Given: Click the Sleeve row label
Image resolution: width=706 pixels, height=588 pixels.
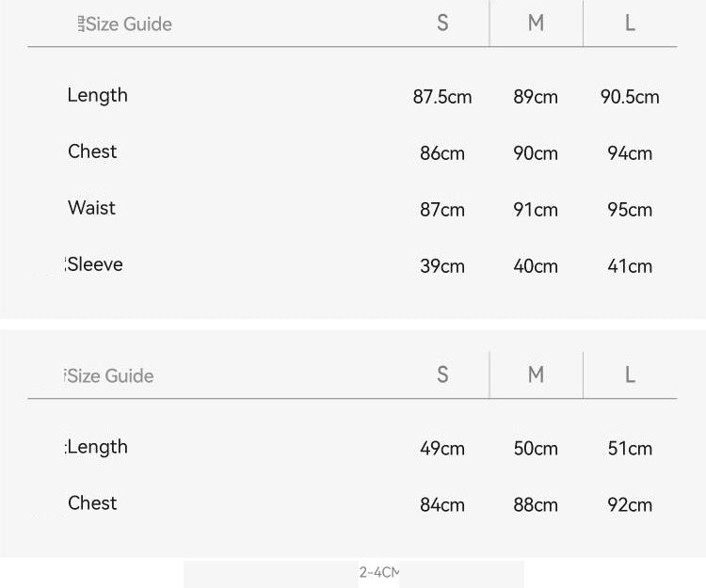Looking at the screenshot, I should (94, 264).
